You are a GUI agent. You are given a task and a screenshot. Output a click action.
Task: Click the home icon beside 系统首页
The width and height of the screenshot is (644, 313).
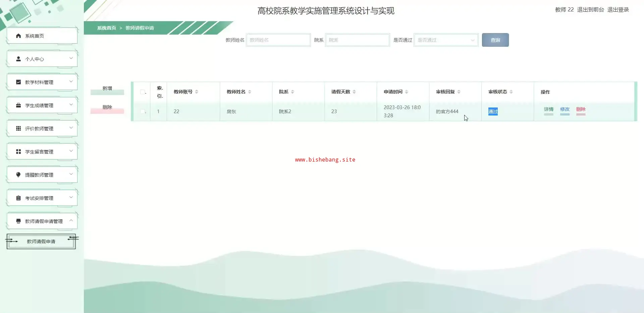point(18,36)
